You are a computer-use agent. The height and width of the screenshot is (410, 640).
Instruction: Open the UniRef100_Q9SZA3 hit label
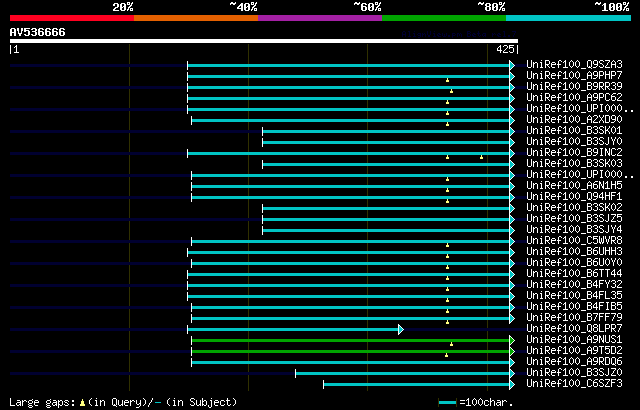pos(574,64)
